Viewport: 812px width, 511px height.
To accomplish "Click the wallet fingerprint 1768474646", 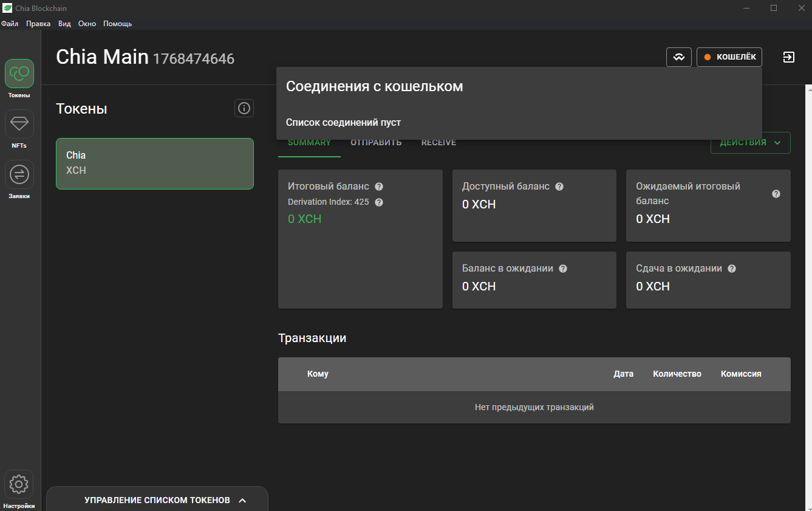I will pos(194,59).
